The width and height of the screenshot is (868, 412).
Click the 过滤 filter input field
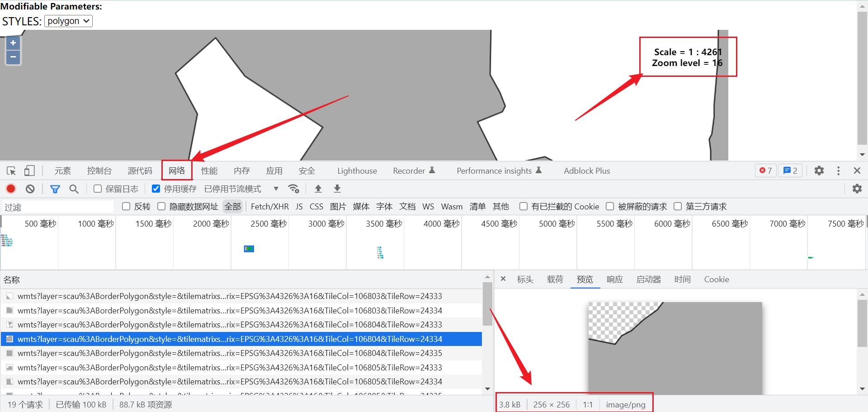58,207
